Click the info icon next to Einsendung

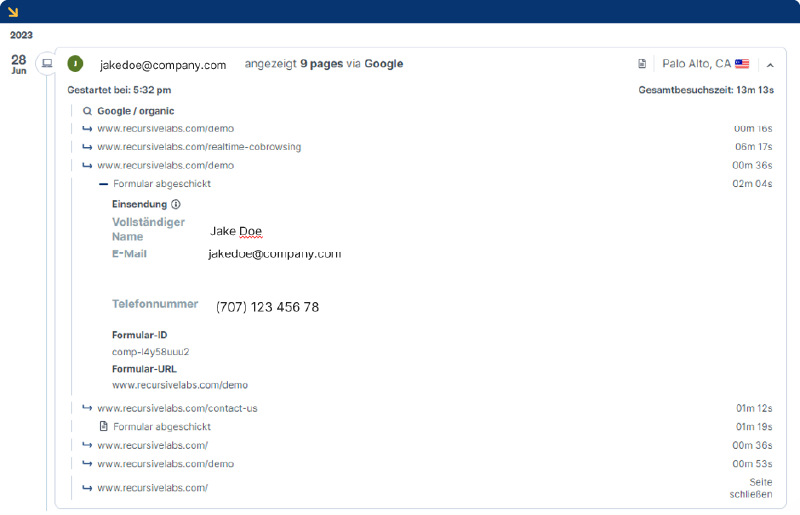(x=176, y=204)
